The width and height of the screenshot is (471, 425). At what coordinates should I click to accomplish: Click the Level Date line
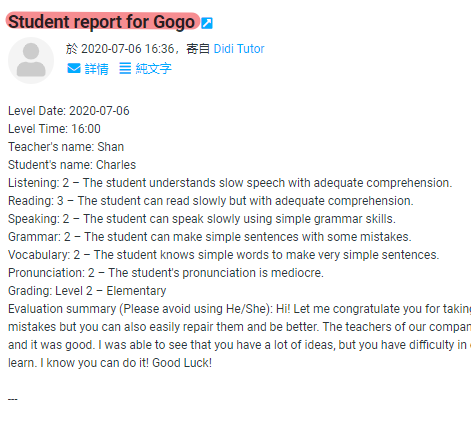click(x=69, y=111)
